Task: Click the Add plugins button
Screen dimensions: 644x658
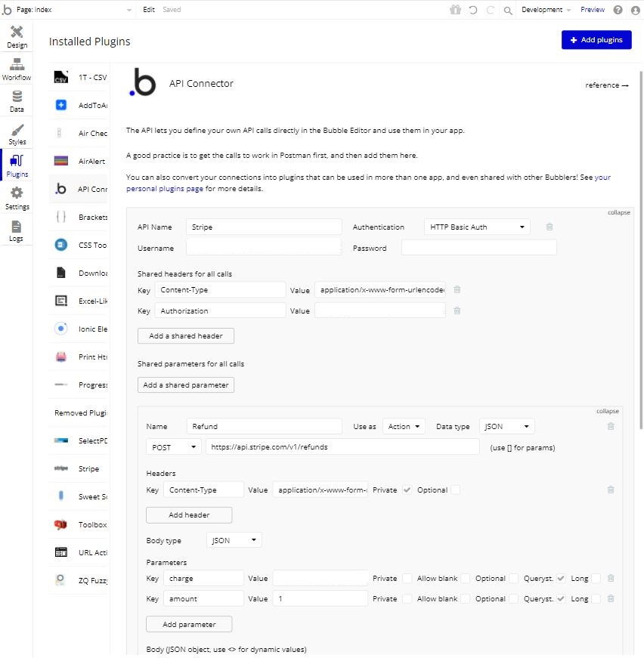Action: pyautogui.click(x=596, y=40)
